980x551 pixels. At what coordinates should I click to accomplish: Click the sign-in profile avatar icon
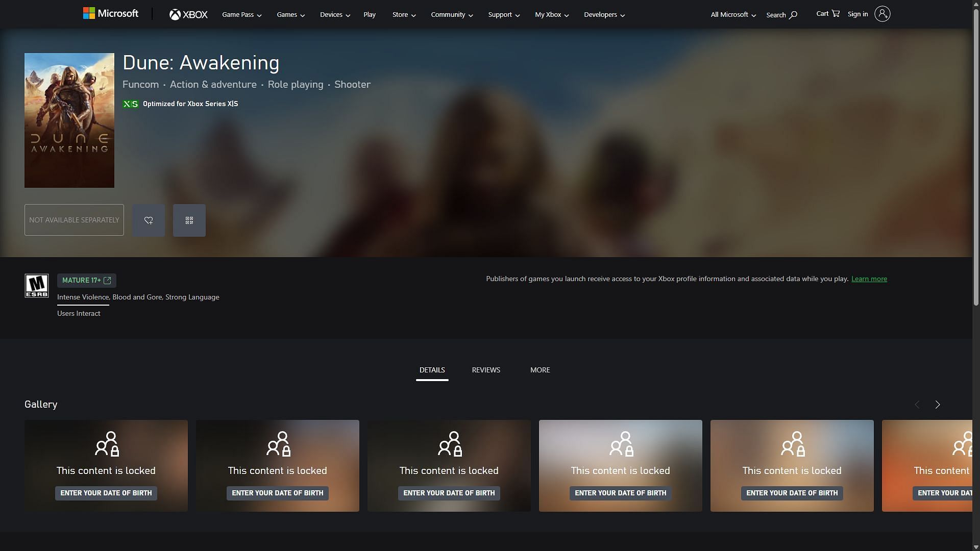(x=882, y=14)
